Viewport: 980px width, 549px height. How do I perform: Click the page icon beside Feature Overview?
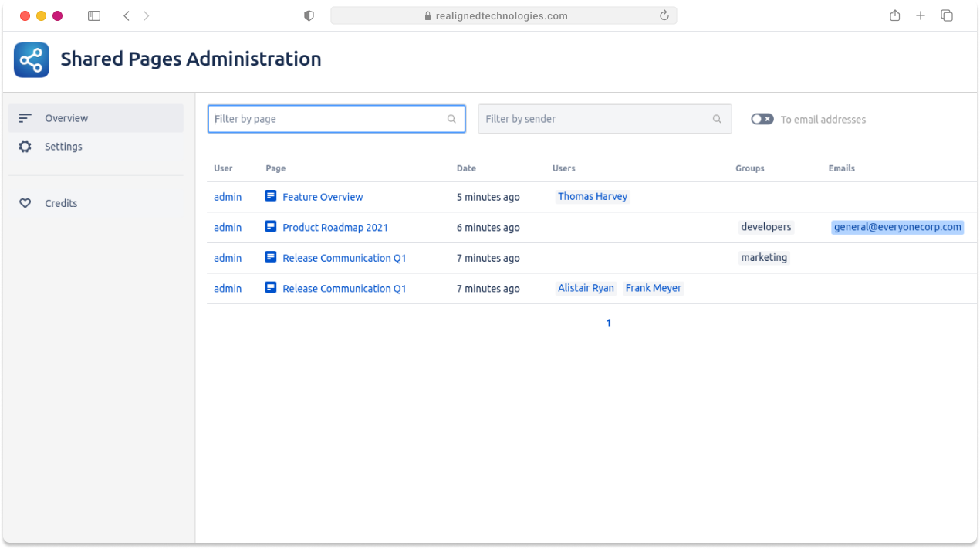pos(271,196)
